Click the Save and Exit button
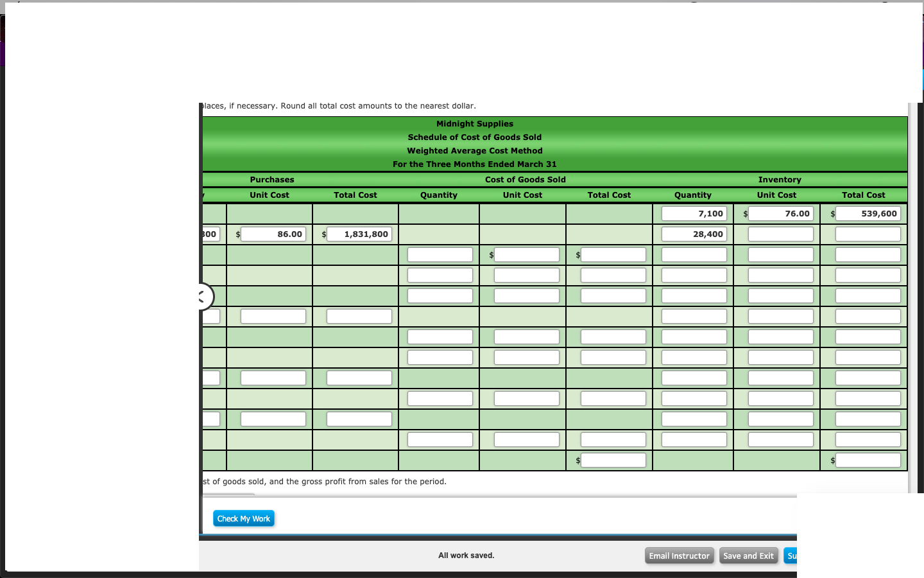Image resolution: width=924 pixels, height=578 pixels. pos(748,556)
